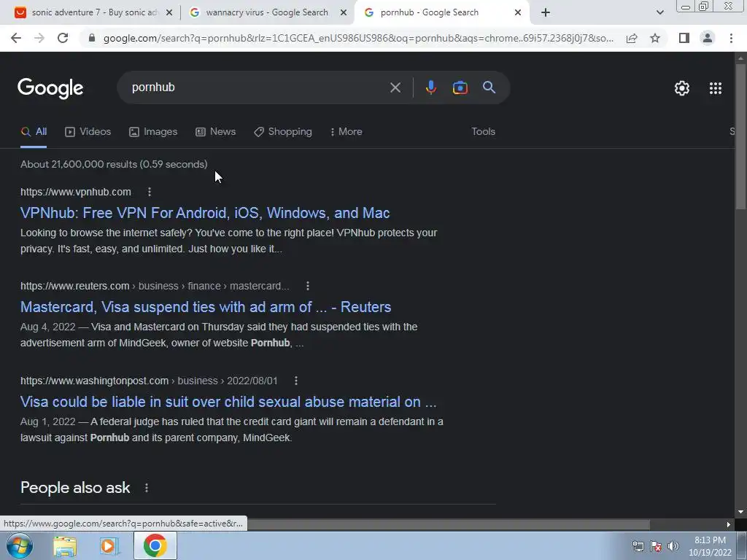The image size is (747, 560).
Task: Click the vertical scrollbar thumb
Action: (x=740, y=136)
